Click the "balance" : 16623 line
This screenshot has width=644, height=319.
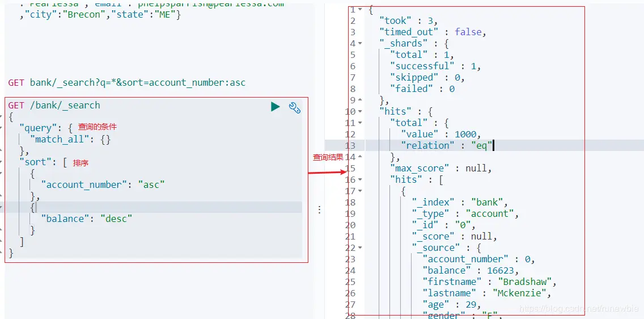coord(471,270)
